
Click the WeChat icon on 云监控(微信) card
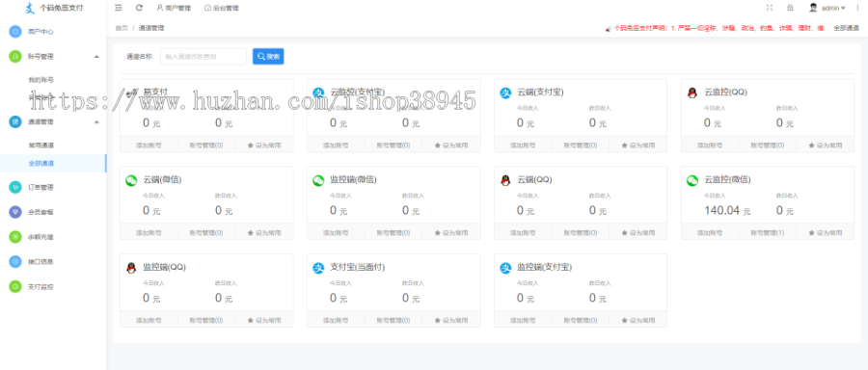(692, 180)
